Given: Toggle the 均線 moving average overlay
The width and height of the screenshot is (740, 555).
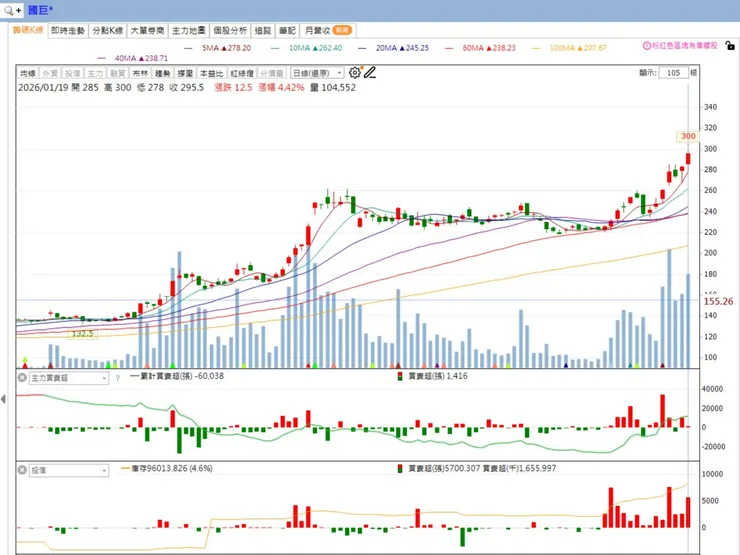Looking at the screenshot, I should click(28, 73).
